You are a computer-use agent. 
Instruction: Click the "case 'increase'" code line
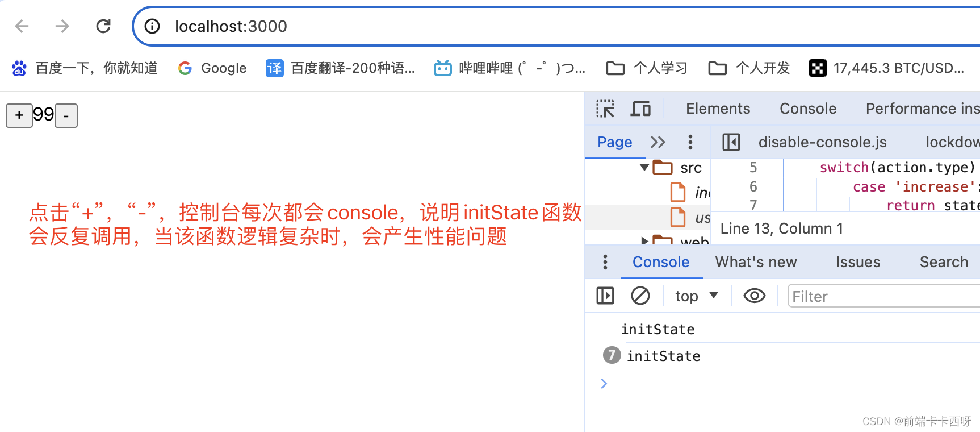tap(915, 187)
